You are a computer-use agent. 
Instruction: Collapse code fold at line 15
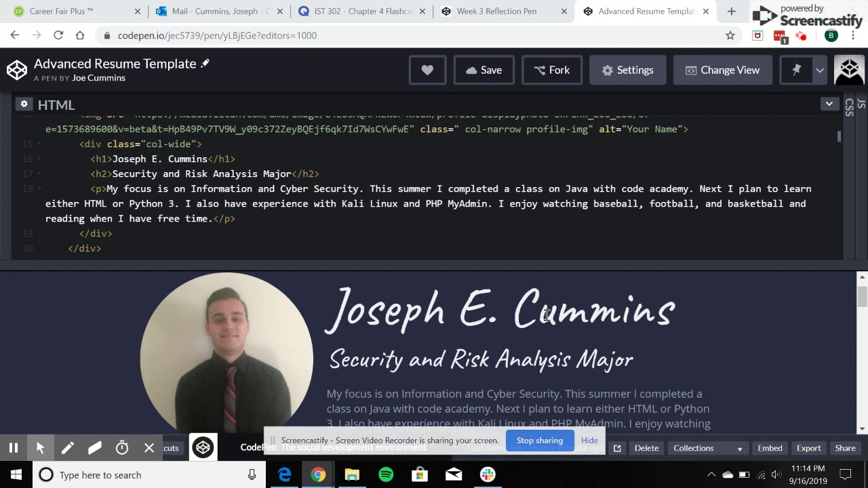(39, 144)
